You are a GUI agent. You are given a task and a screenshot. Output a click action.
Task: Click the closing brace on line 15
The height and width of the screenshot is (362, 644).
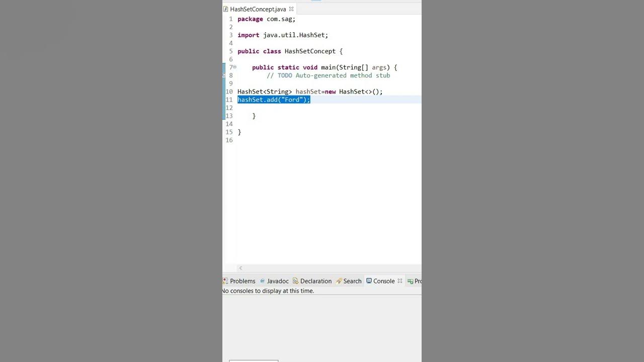[x=239, y=132]
